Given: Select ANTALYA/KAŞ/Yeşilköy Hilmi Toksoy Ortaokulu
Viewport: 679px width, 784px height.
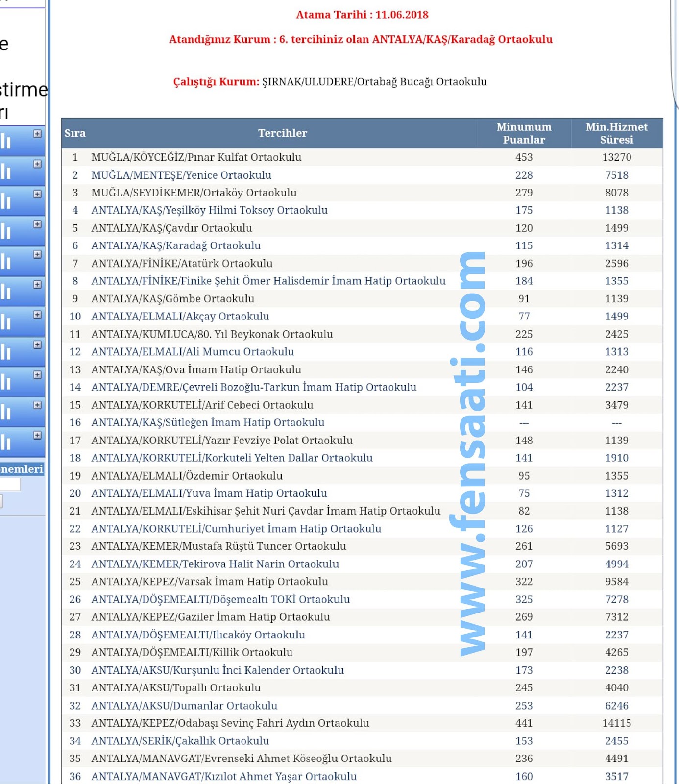Looking at the screenshot, I should click(362, 210).
